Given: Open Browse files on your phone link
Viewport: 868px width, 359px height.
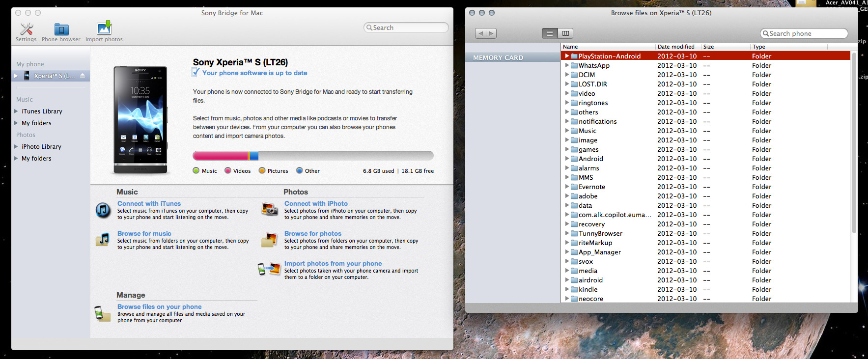Looking at the screenshot, I should pyautogui.click(x=159, y=306).
